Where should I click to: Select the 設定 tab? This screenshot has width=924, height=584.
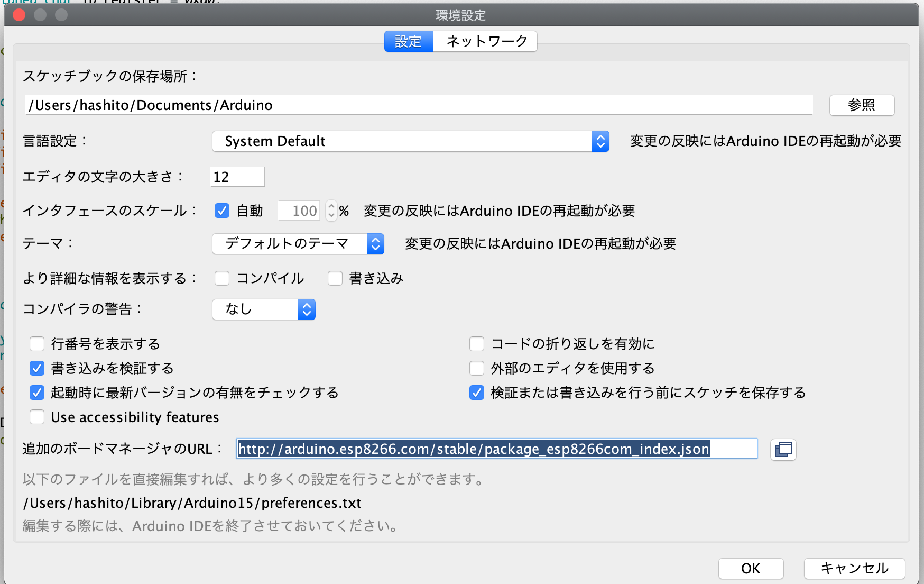tap(408, 41)
